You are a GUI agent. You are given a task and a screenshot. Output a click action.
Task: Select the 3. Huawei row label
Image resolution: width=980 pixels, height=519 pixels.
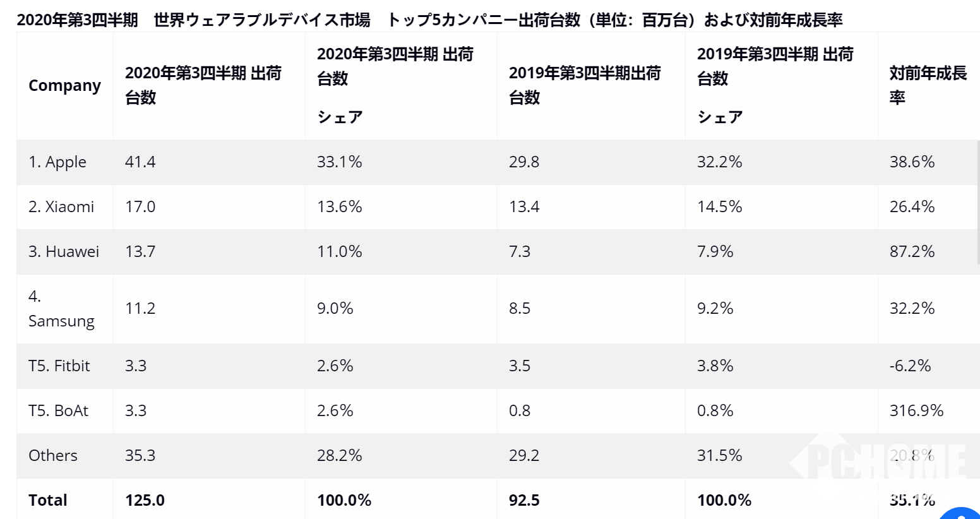point(64,252)
